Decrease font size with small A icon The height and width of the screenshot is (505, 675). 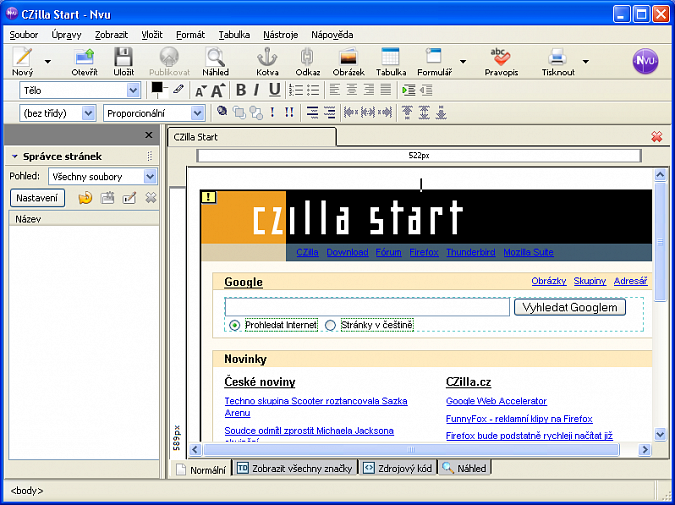click(x=201, y=90)
